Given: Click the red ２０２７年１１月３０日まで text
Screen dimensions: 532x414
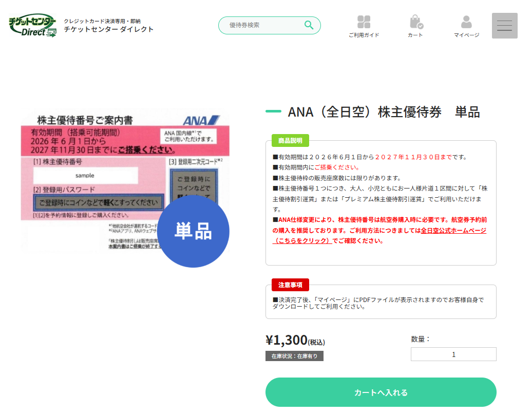Looking at the screenshot, I should tap(413, 157).
